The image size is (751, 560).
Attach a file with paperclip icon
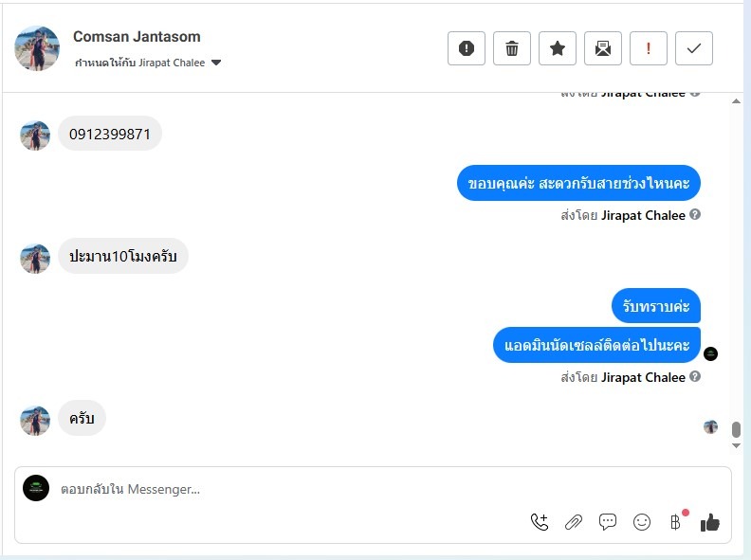click(x=574, y=522)
